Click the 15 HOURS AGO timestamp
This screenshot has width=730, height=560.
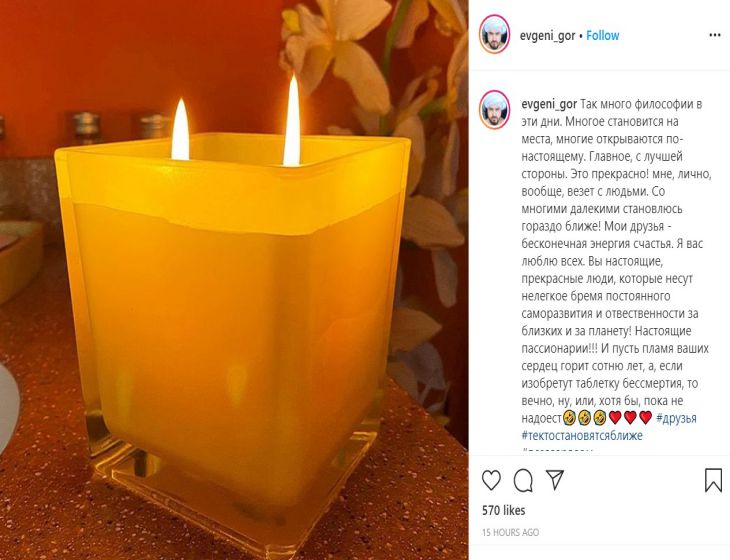click(510, 532)
